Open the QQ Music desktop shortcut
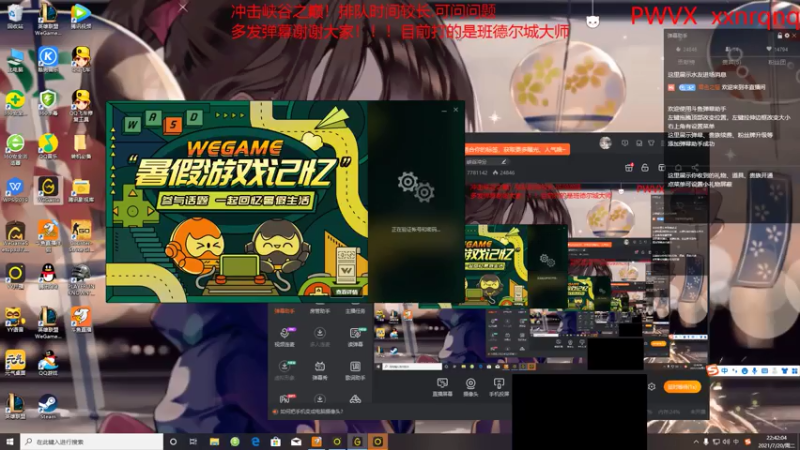 click(x=48, y=146)
